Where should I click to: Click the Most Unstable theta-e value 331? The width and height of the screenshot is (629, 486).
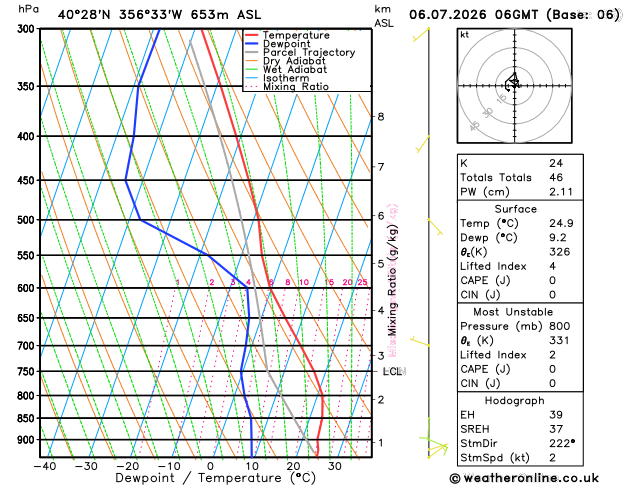pyautogui.click(x=559, y=340)
